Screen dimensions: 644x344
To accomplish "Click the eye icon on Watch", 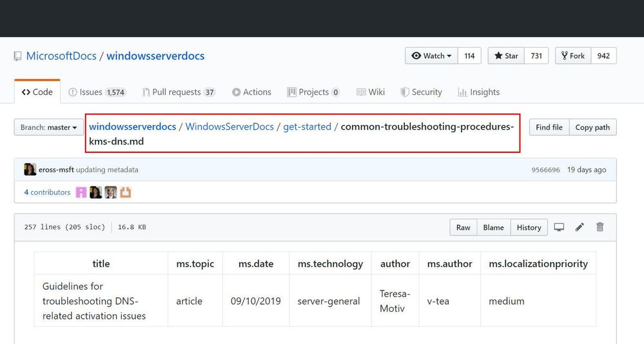I will tap(416, 56).
